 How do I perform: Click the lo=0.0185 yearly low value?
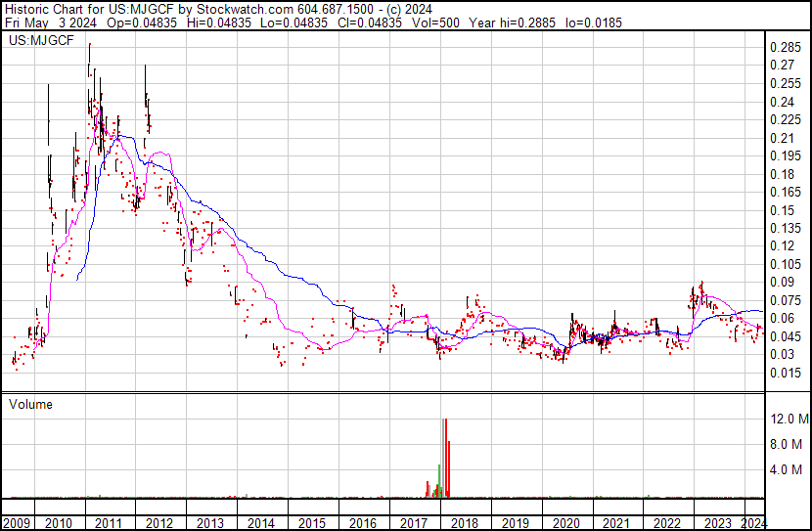[x=594, y=22]
